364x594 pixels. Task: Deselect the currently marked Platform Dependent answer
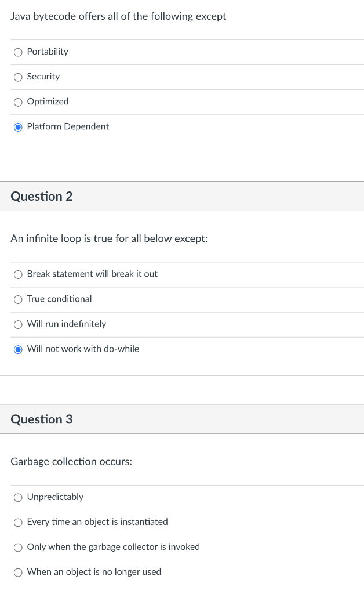(18, 127)
